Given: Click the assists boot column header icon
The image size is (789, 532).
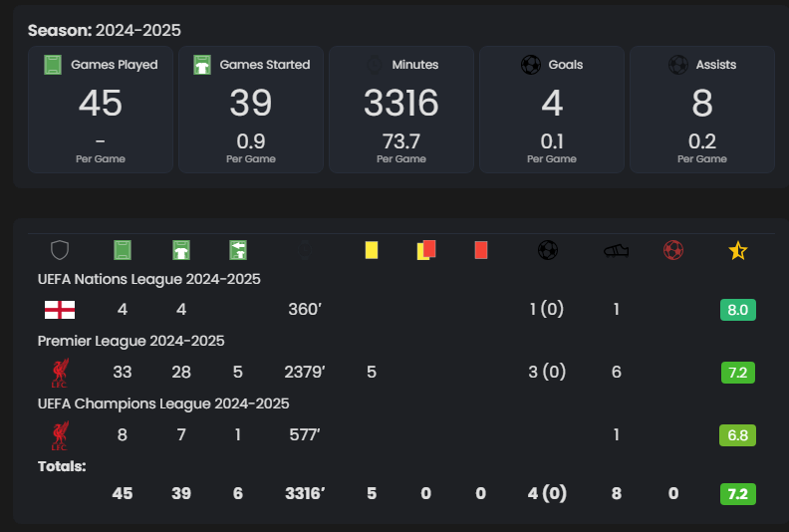Looking at the screenshot, I should [617, 251].
